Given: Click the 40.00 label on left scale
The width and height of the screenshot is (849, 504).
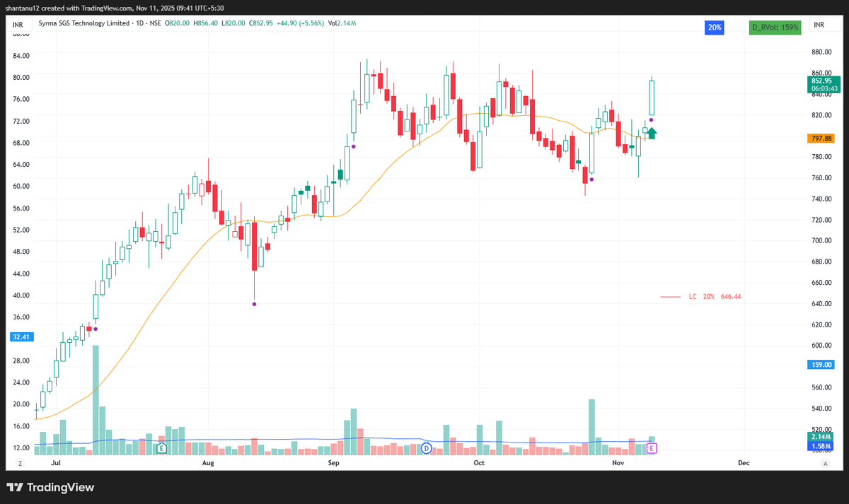Looking at the screenshot, I should pos(21,295).
